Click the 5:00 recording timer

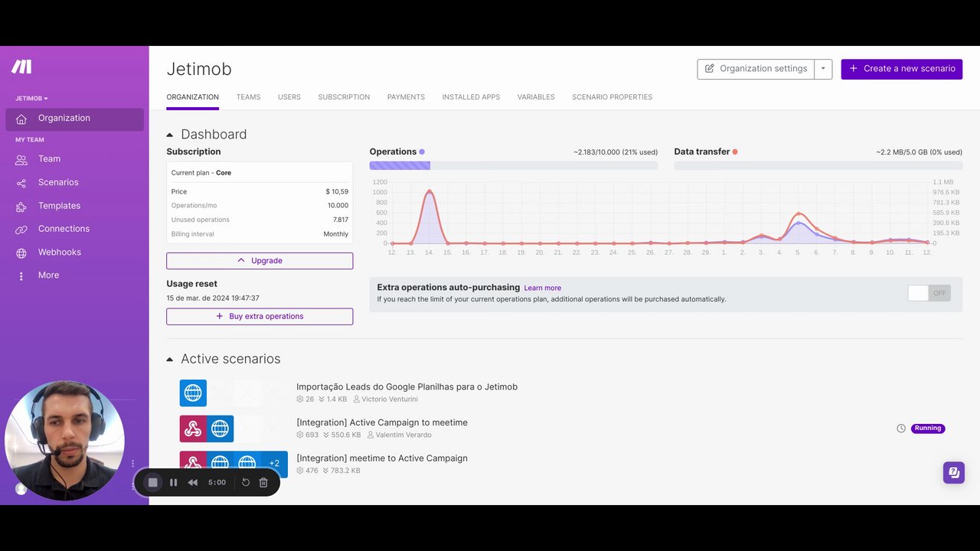click(x=217, y=483)
